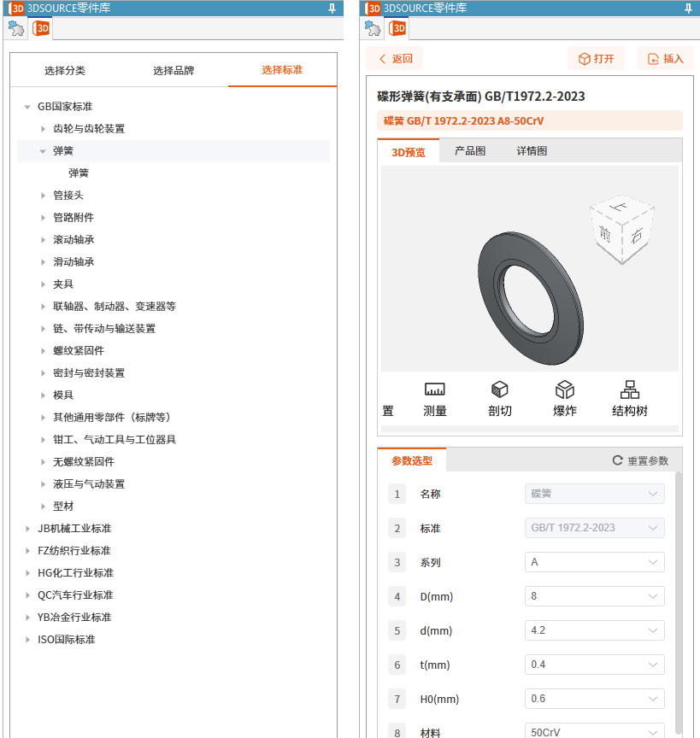Select the 弹簧 child tree item
The height and width of the screenshot is (738, 700).
pos(79,173)
